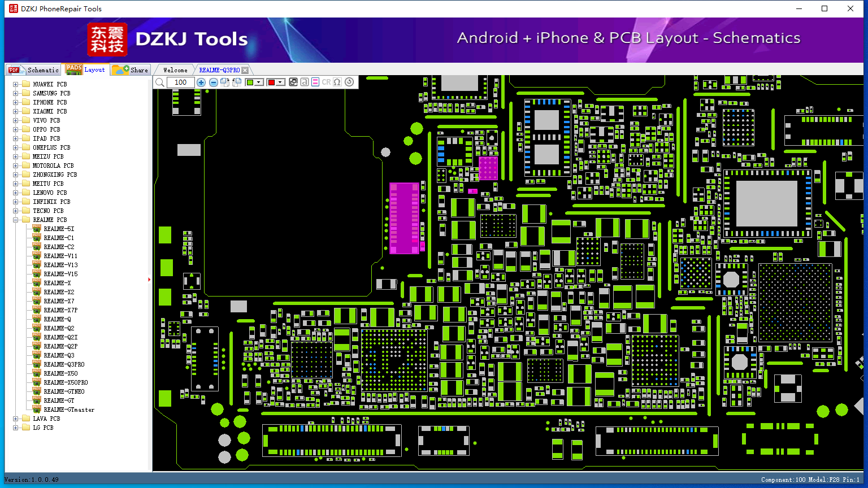
Task: Expand the LAVA PCB folder
Action: (16, 419)
